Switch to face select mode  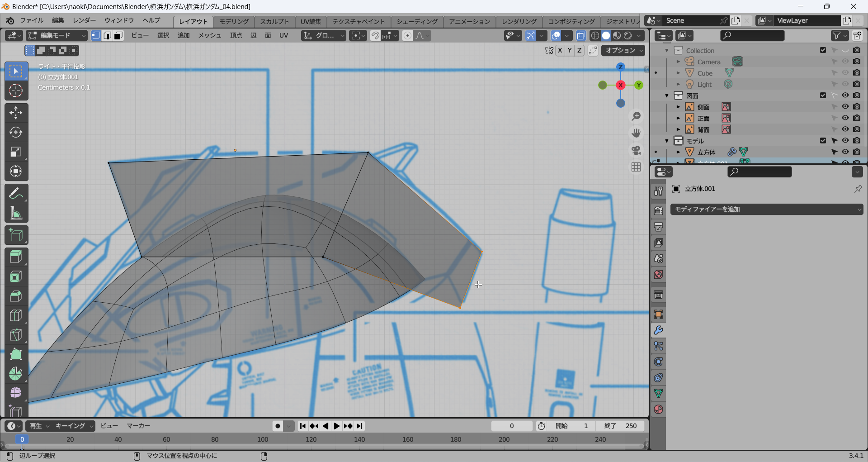[118, 36]
